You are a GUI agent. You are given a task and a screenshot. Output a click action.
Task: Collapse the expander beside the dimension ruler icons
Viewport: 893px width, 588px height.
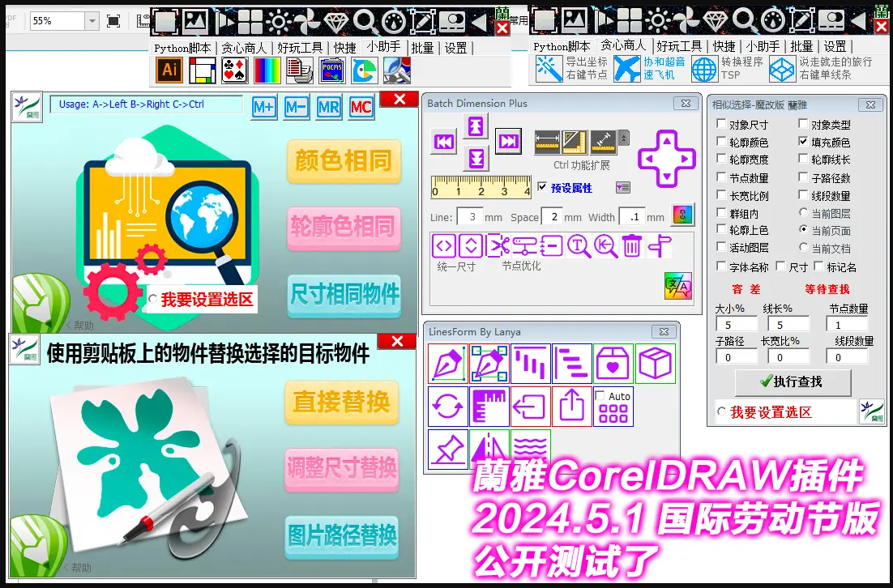(624, 138)
